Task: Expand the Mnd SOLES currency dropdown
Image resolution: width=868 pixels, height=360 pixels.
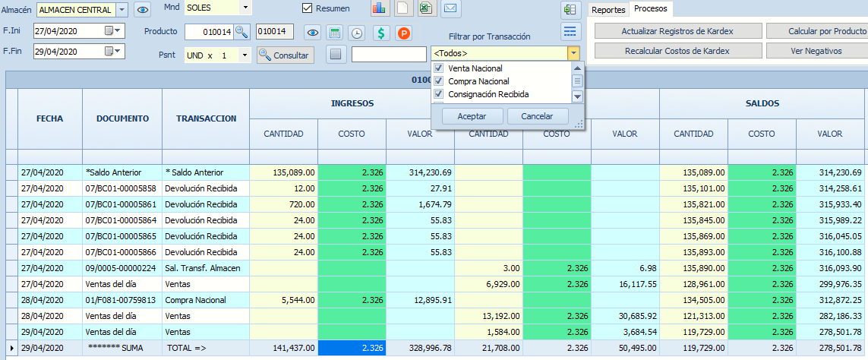Action: 245,8
